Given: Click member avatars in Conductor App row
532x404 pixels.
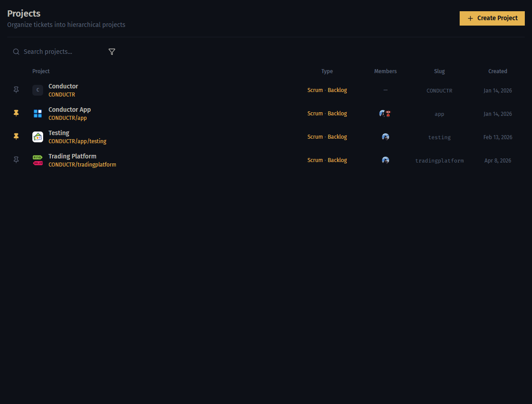Looking at the screenshot, I should tap(385, 114).
